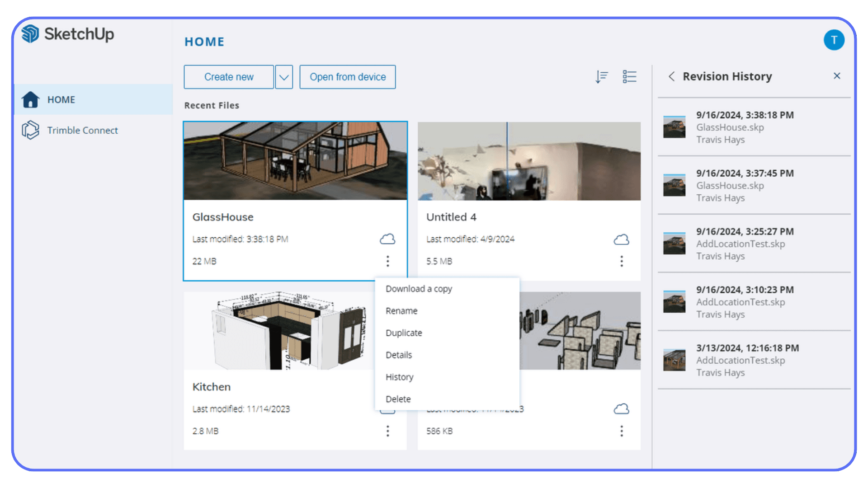Open the three-dot menu on Untitled 4
Image resolution: width=868 pixels, height=488 pixels.
(622, 261)
